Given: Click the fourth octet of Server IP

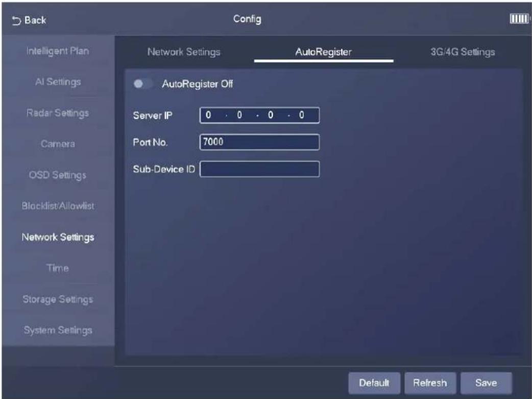Looking at the screenshot, I should point(302,115).
